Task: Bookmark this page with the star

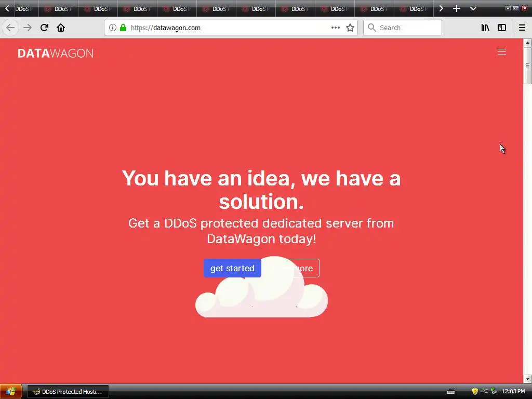Action: (350, 28)
